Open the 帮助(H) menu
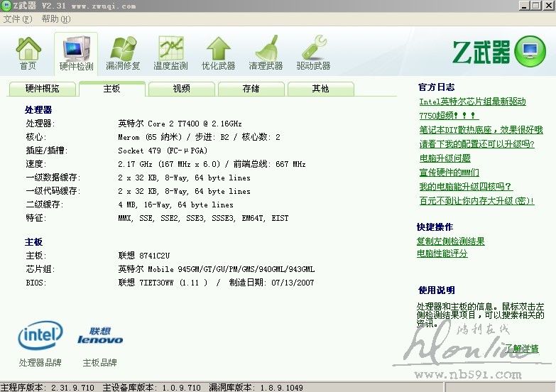The image size is (556, 392). 56,18
